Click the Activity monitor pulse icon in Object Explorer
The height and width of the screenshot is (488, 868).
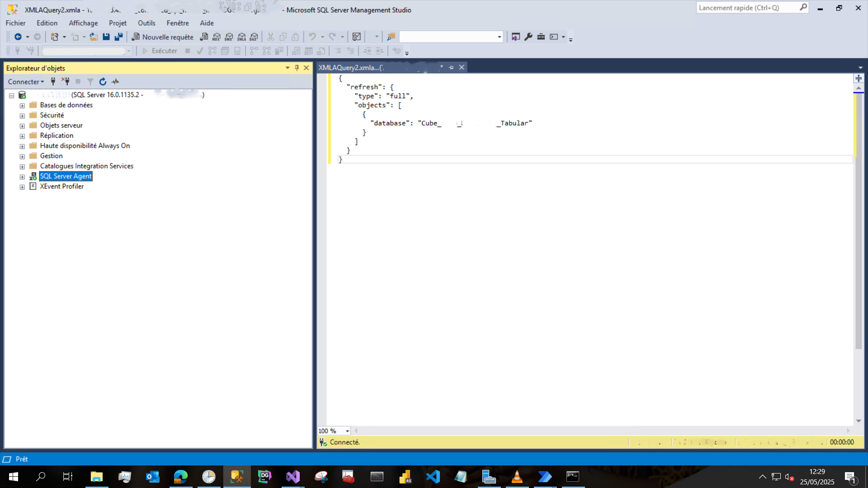click(x=116, y=82)
